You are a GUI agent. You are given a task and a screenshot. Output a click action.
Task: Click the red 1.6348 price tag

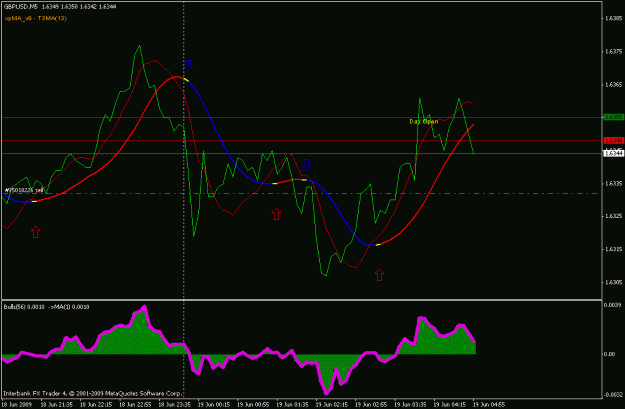click(614, 141)
